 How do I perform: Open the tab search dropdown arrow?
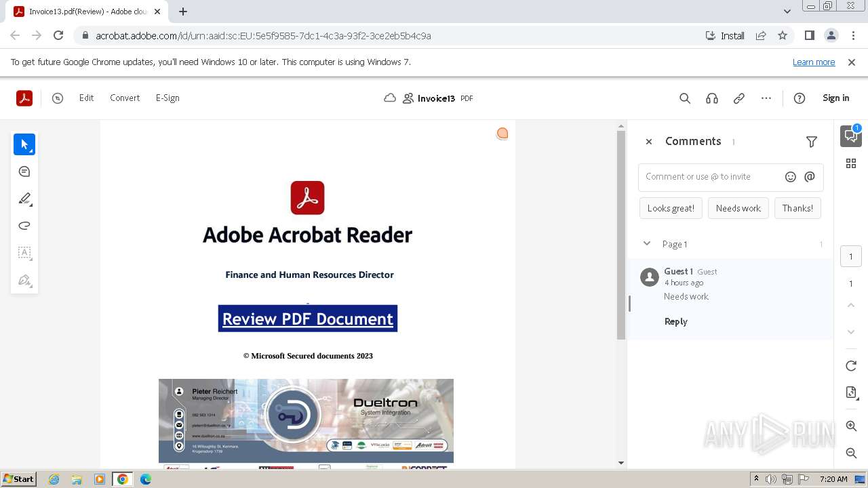(787, 12)
